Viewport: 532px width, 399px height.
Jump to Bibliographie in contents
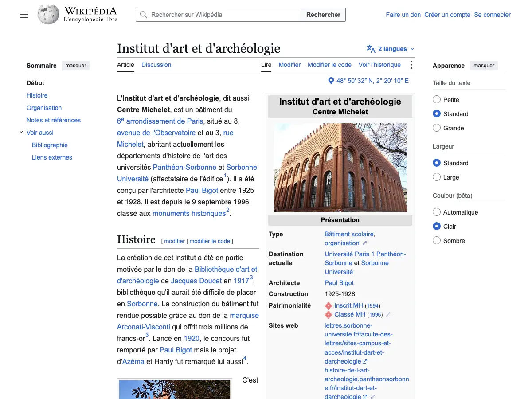50,145
